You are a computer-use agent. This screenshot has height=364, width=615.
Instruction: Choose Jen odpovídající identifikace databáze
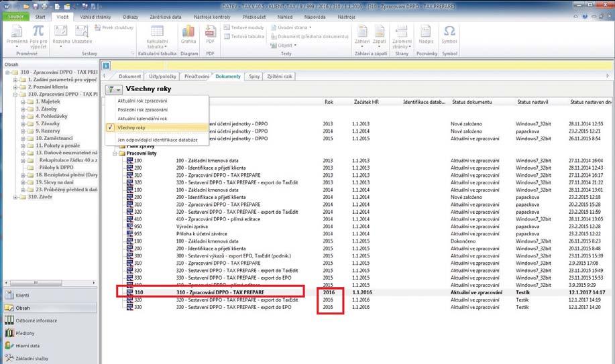pyautogui.click(x=158, y=140)
